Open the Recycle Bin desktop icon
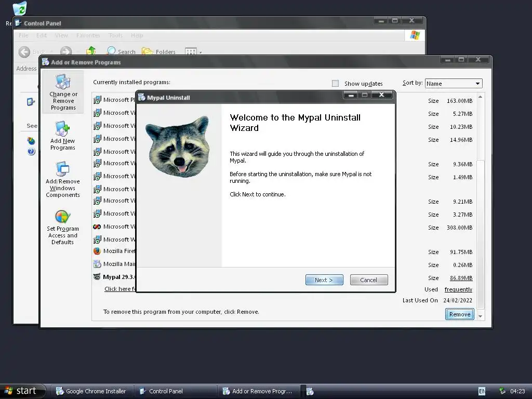 coord(20,8)
